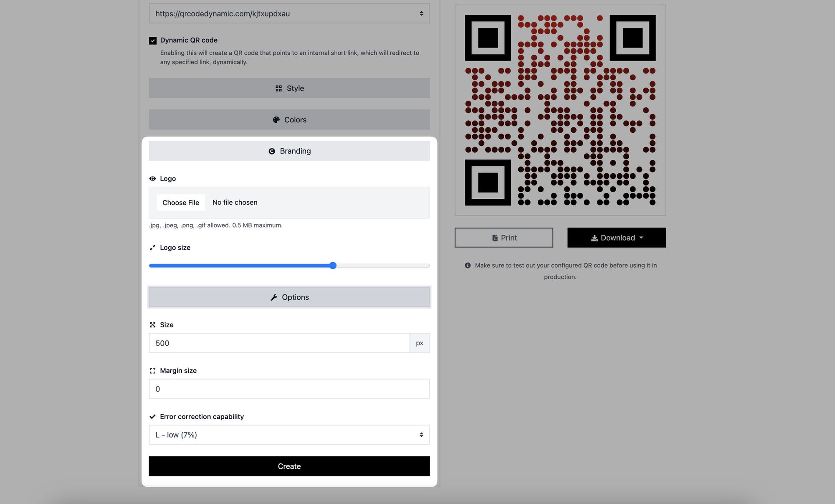Click the px unit label
Viewport: 835px width, 504px height.
tap(420, 343)
